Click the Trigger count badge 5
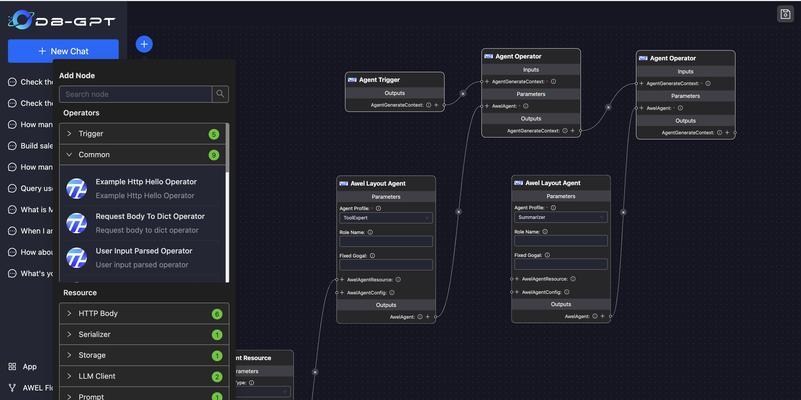801x400 pixels. click(x=214, y=134)
